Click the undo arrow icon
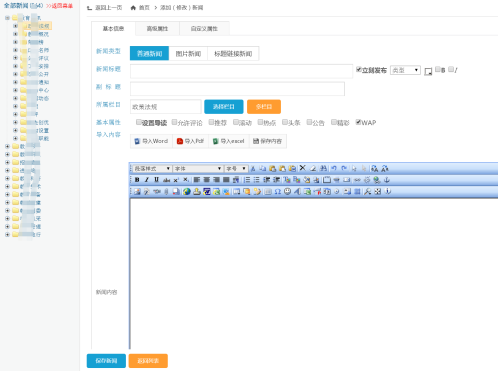 [x=334, y=169]
